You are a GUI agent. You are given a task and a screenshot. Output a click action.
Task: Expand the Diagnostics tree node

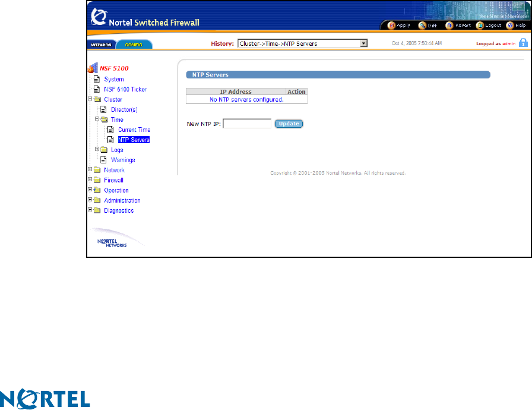tap(90, 209)
